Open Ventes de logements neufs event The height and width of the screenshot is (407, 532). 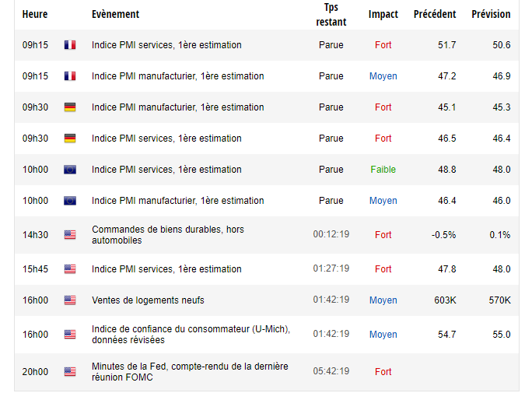(148, 300)
